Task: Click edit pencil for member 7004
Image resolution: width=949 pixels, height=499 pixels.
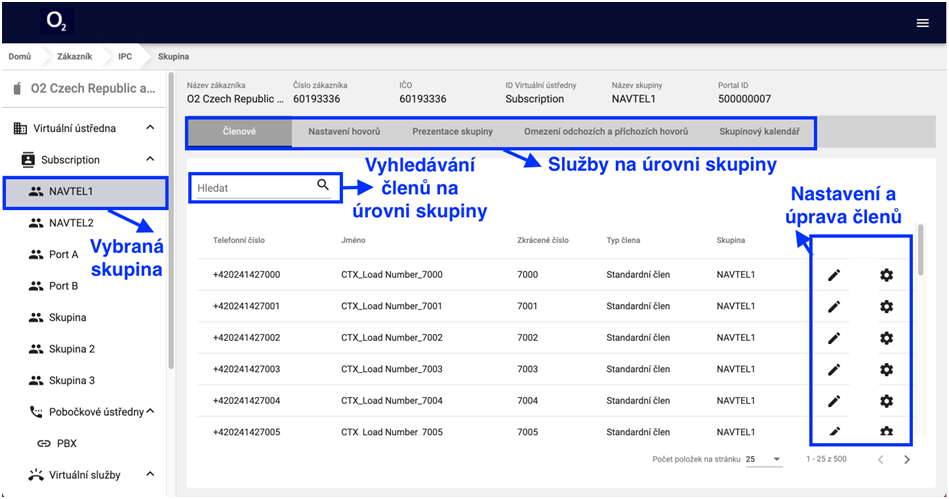Action: (x=834, y=401)
